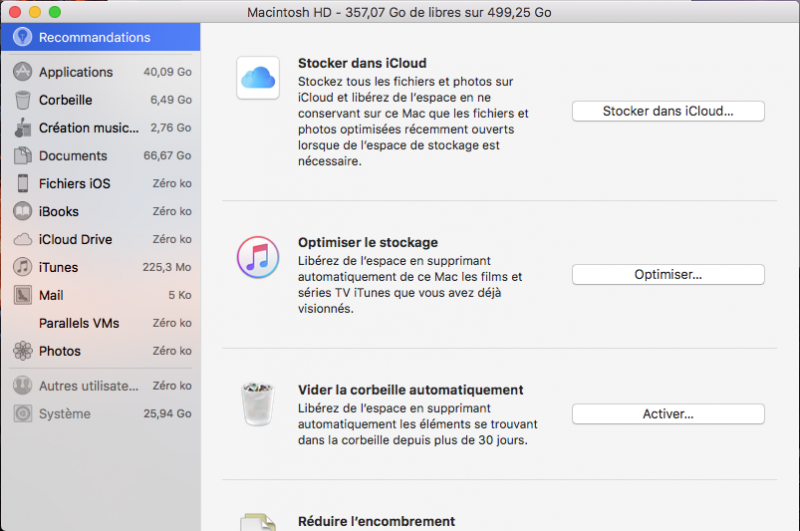Click the Création music... label in sidebar
The width and height of the screenshot is (800, 531).
point(89,128)
